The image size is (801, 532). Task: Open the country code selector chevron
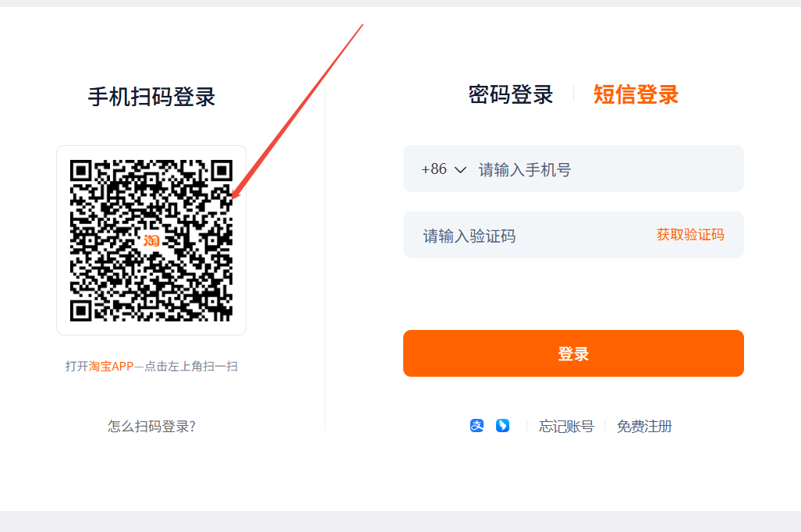460,168
